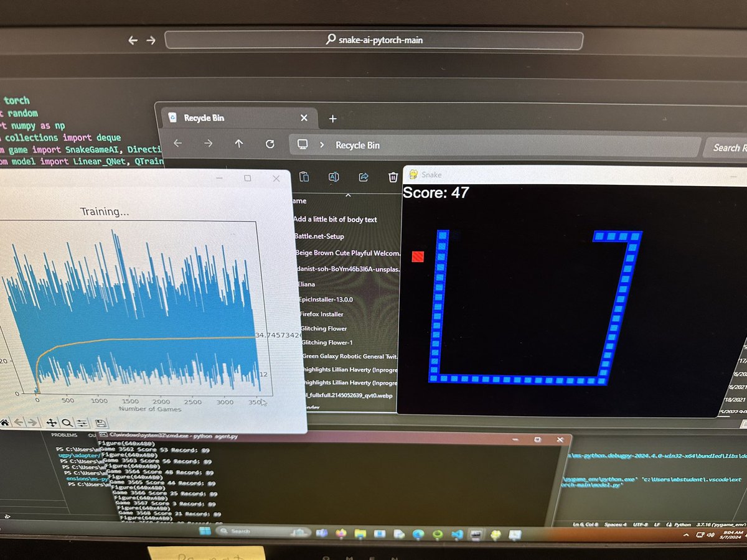Click the 'Training...' plot title
747x560 pixels.
click(105, 212)
